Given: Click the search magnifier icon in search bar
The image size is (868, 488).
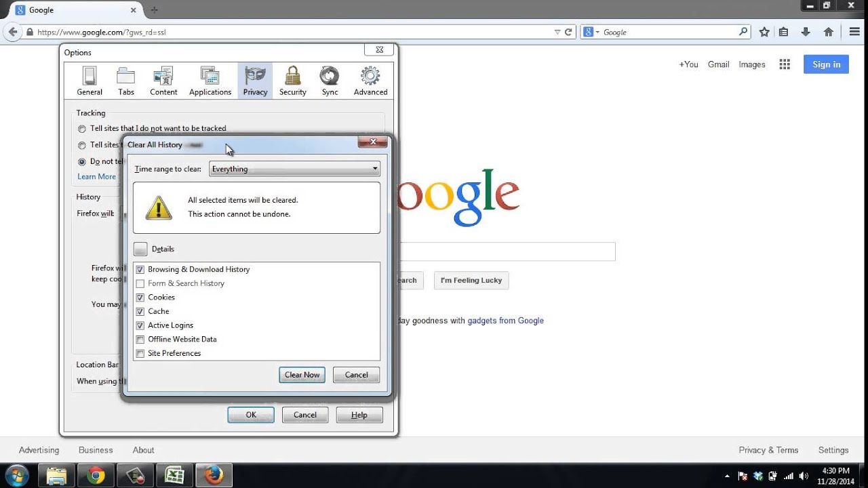Looking at the screenshot, I should click(x=743, y=32).
